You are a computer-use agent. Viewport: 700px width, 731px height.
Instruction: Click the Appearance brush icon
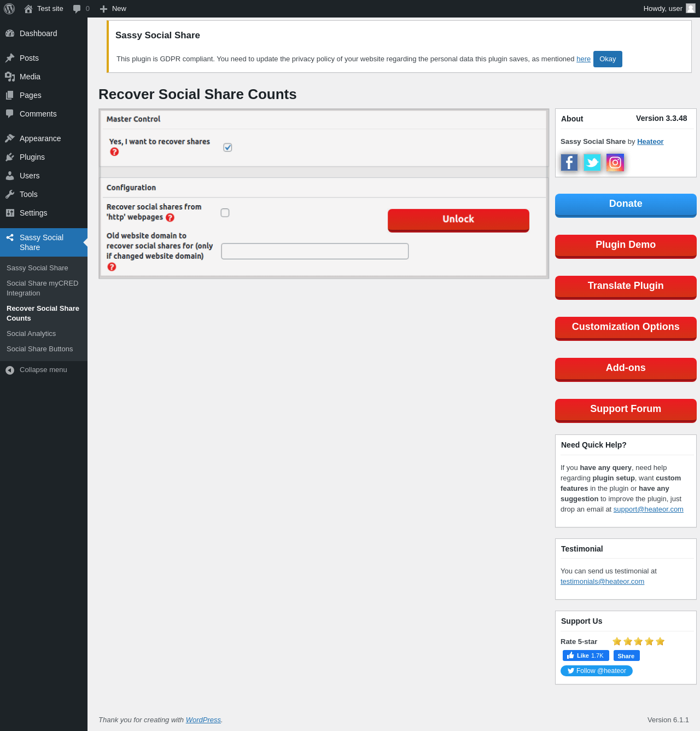(x=10, y=138)
